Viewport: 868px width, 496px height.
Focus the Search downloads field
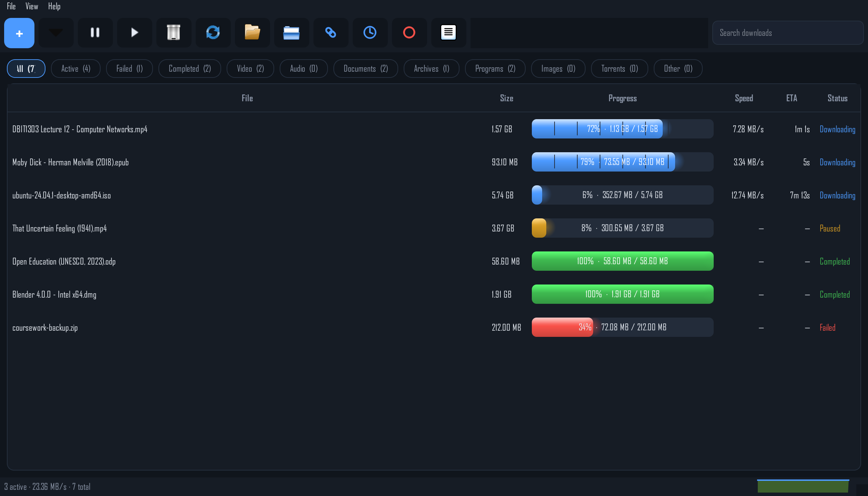point(788,33)
